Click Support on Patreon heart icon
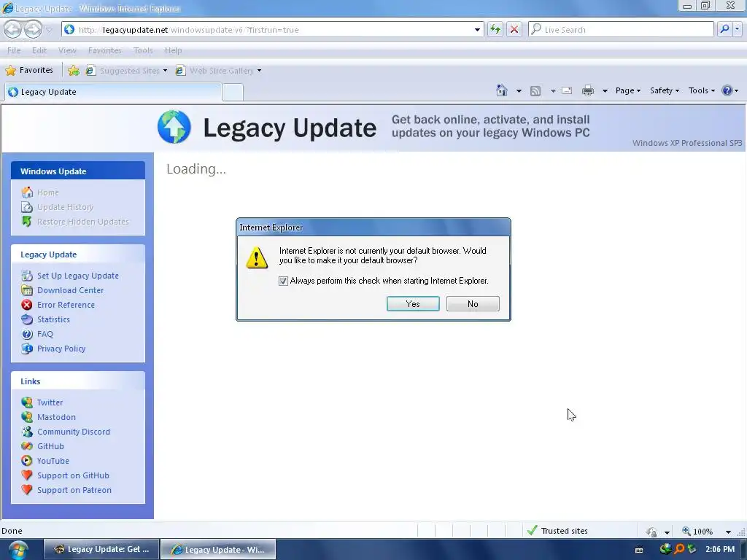 [x=27, y=490]
